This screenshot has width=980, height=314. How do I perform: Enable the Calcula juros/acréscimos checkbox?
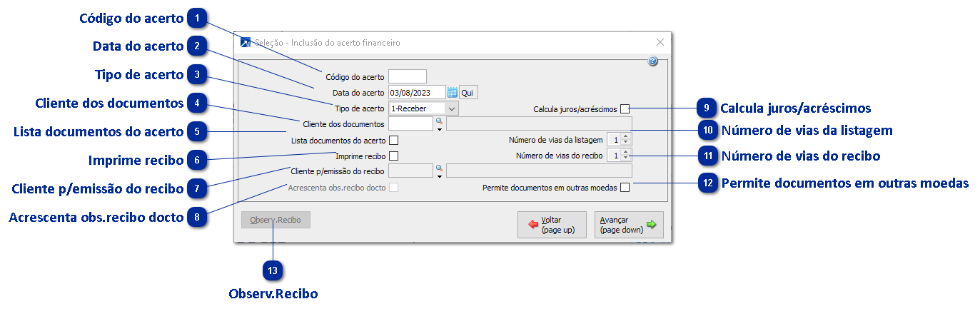pyautogui.click(x=625, y=109)
